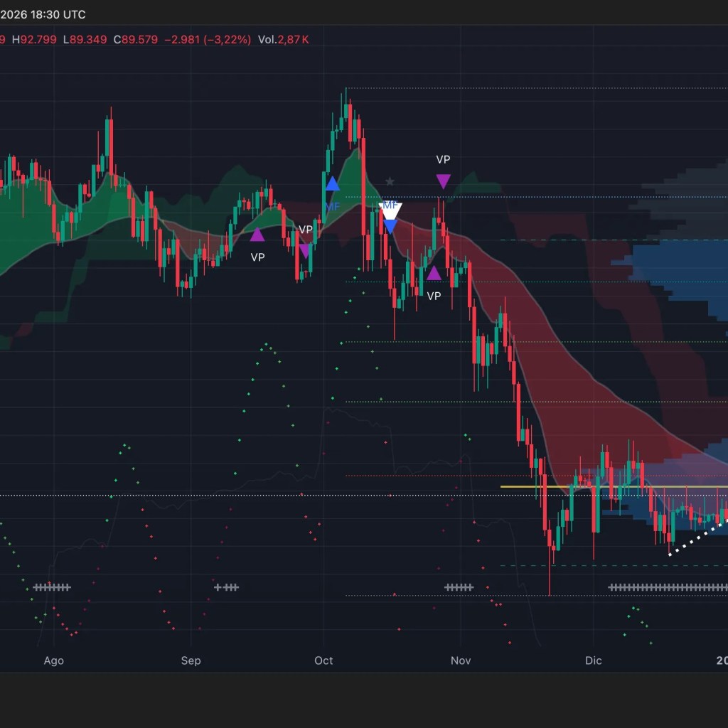Click the low value L89.349

click(85, 40)
